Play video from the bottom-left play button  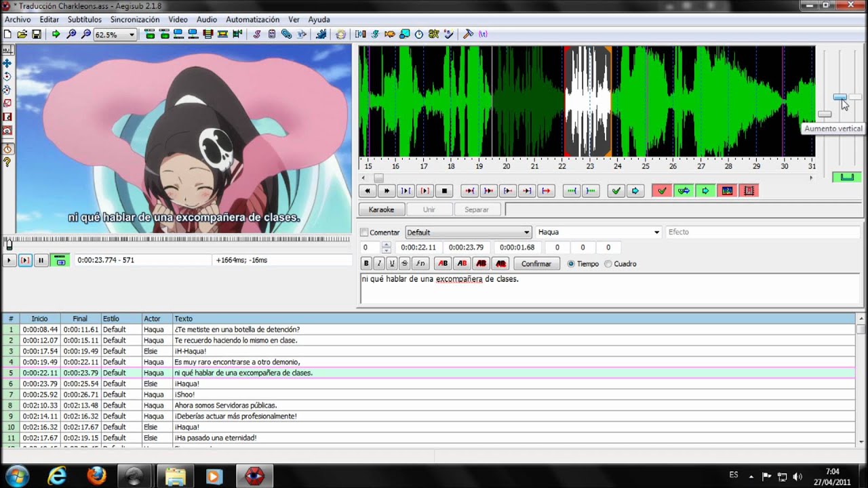[9, 260]
